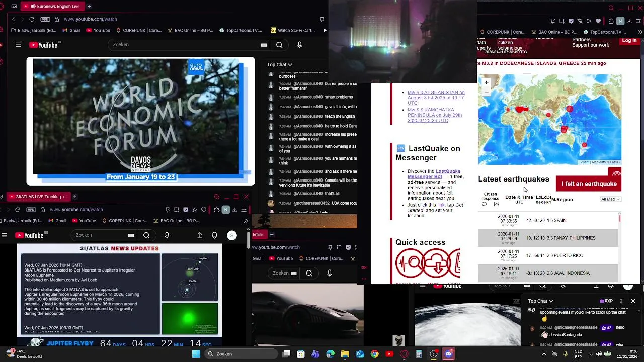Expand bookmarks overflow arrow in Euronews window
Screen dimensions: 644x362
(325, 30)
